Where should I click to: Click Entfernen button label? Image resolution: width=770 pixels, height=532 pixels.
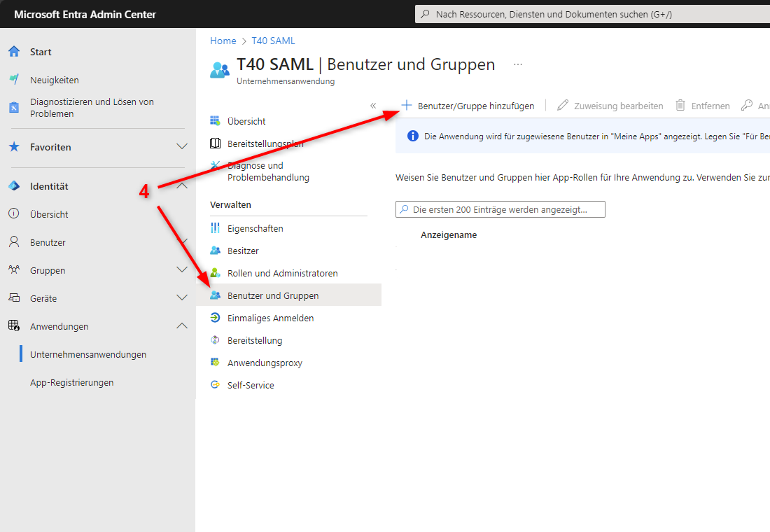pos(710,106)
